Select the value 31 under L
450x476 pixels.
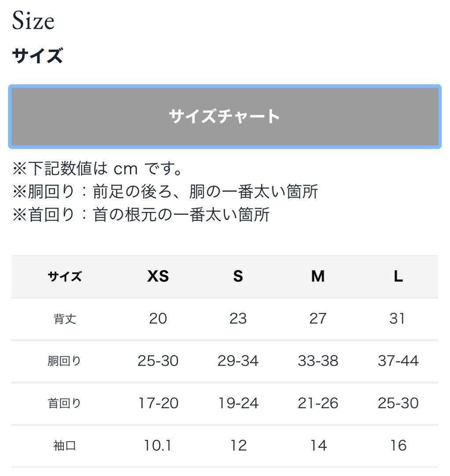point(398,319)
